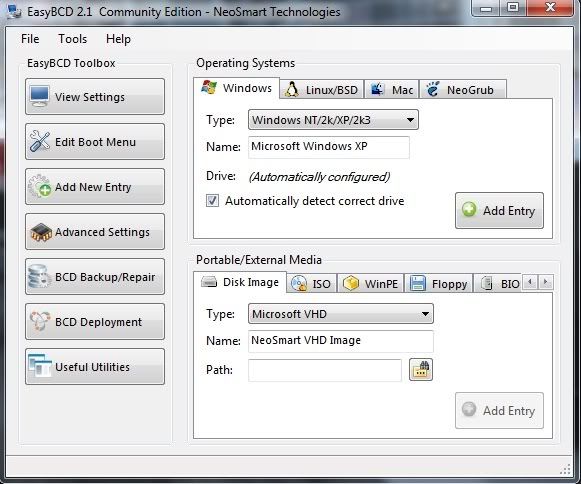Open Advanced Settings section

(x=95, y=232)
